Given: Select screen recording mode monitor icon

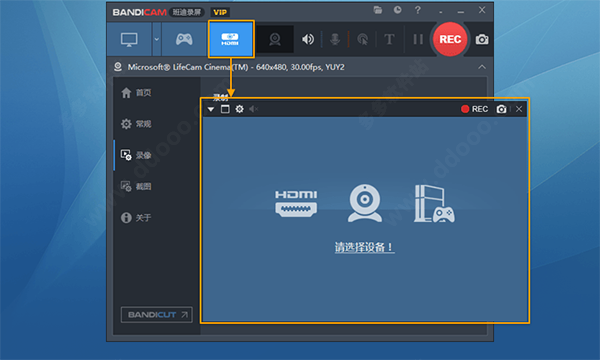Looking at the screenshot, I should point(129,39).
